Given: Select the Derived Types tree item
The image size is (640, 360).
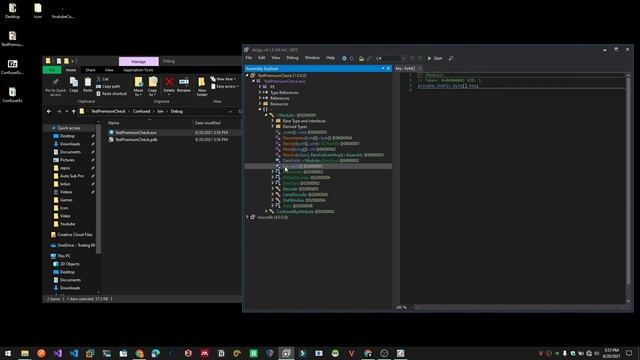Looking at the screenshot, I should point(295,127).
